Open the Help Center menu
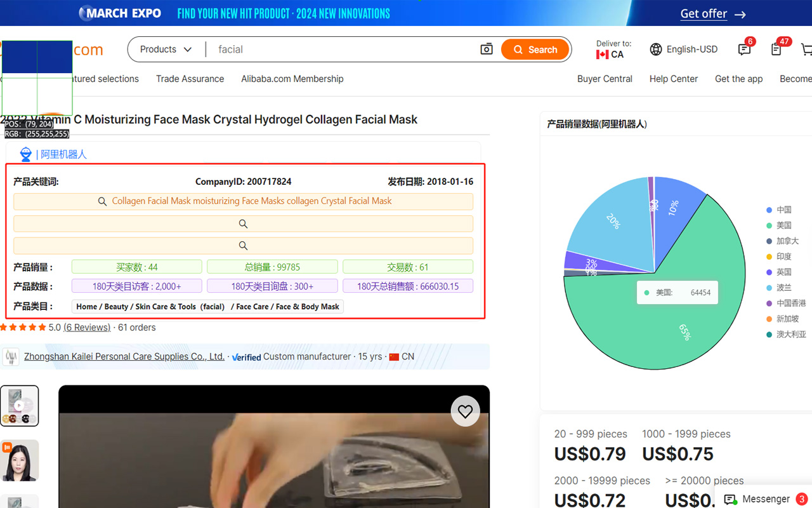 (x=674, y=79)
